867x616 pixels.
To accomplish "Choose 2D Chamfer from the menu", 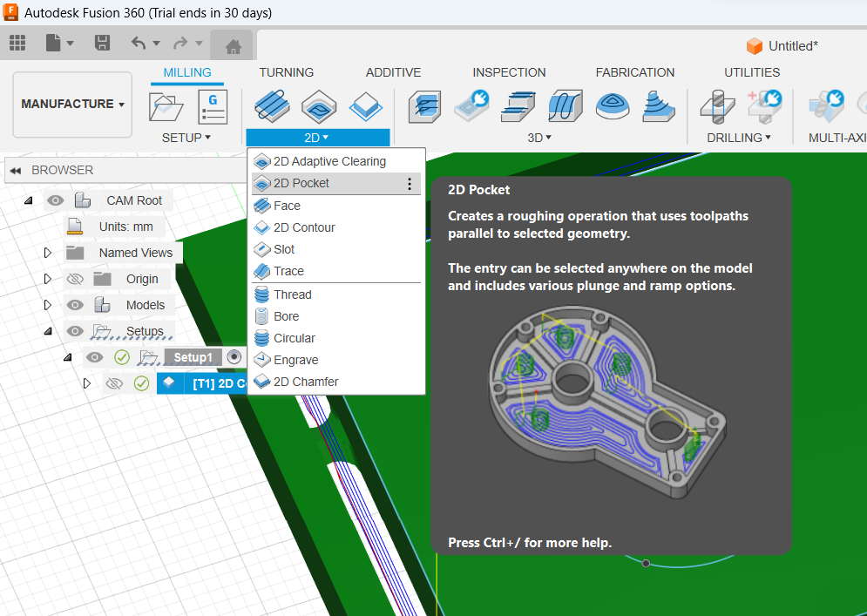I will coord(336,382).
